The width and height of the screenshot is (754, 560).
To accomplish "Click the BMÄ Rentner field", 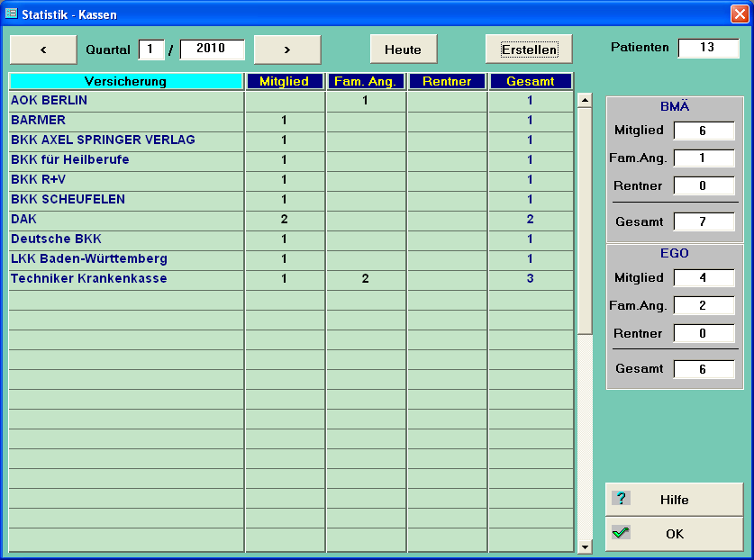I will (704, 186).
